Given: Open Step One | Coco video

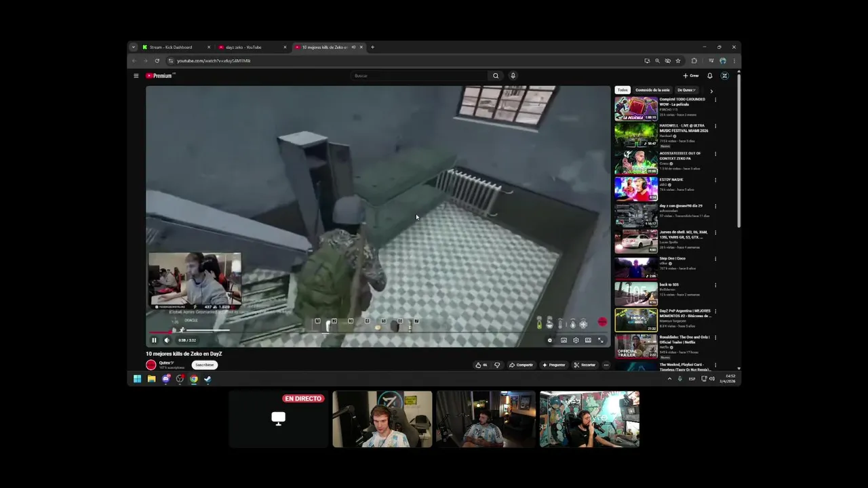Looking at the screenshot, I should click(x=636, y=267).
